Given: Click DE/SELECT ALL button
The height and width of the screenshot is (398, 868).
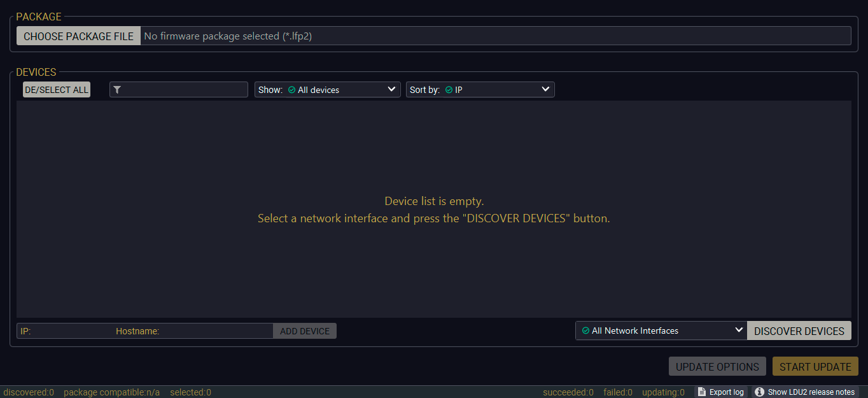Looking at the screenshot, I should [57, 90].
